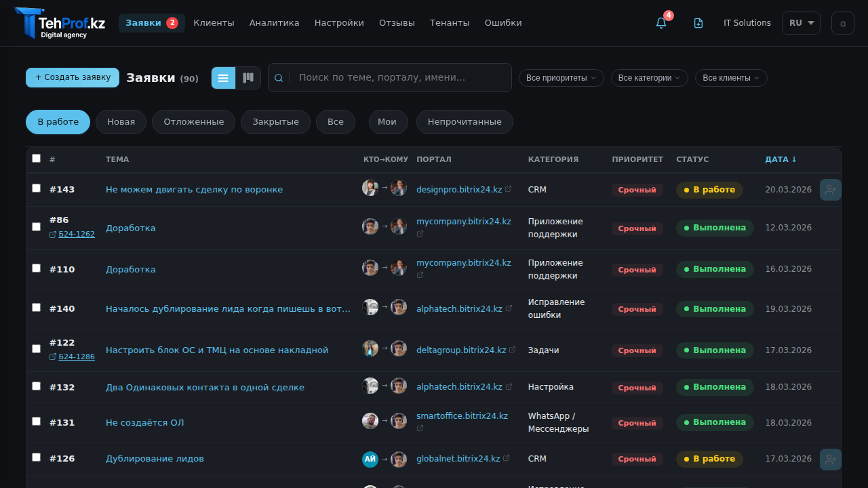The height and width of the screenshot is (488, 868).
Task: Open the Аналитика menu item
Action: click(274, 22)
